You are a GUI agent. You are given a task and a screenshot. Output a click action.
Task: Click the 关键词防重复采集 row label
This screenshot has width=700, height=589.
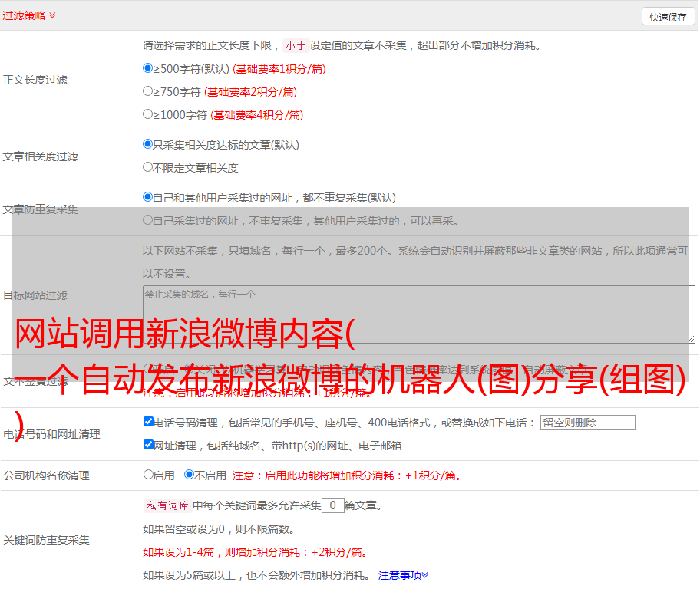tap(46, 541)
